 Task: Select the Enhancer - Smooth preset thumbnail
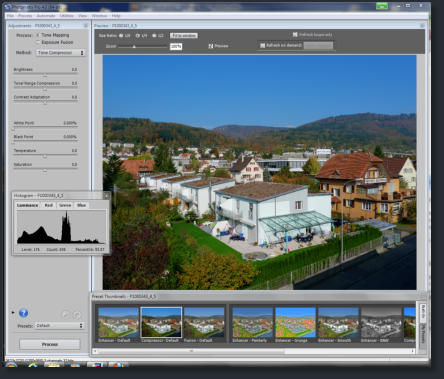pos(338,325)
